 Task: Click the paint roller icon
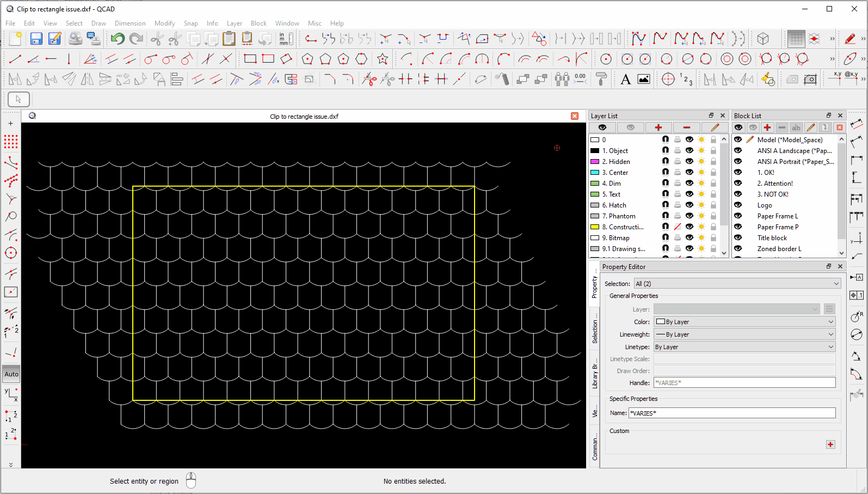coord(601,80)
